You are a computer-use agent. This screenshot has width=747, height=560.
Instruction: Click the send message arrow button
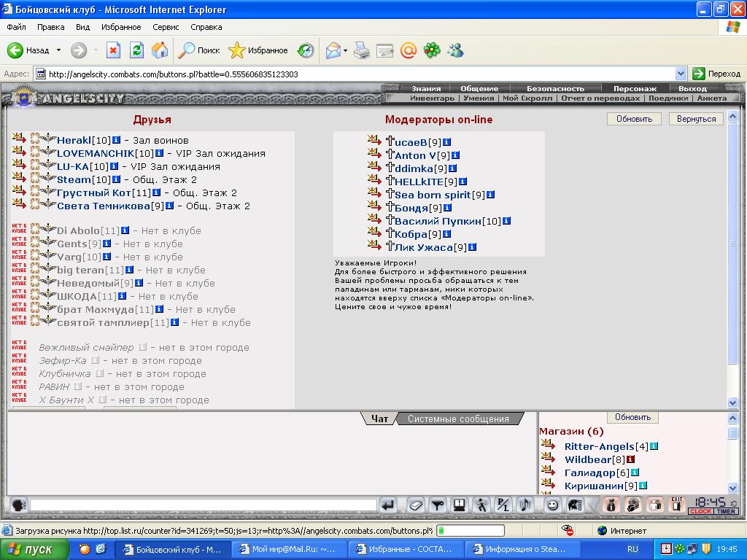(388, 505)
